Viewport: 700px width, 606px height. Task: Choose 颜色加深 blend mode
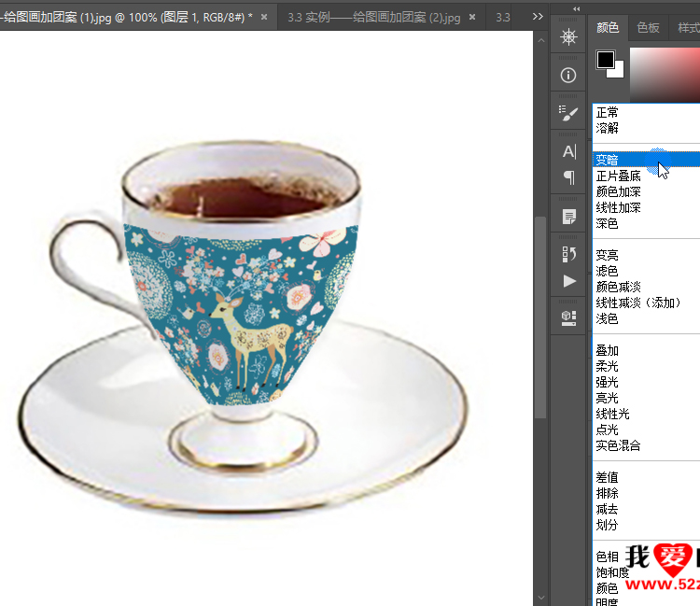646,192
